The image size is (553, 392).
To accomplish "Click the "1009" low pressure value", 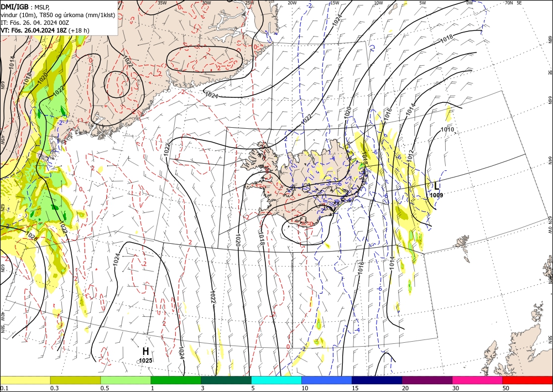I will coord(437,195).
